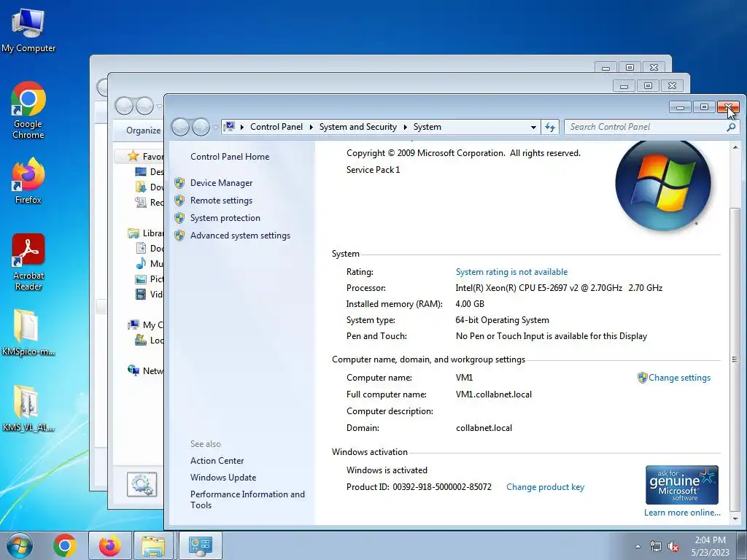The width and height of the screenshot is (747, 560).
Task: Show hidden tray icons arrow
Action: tap(638, 547)
